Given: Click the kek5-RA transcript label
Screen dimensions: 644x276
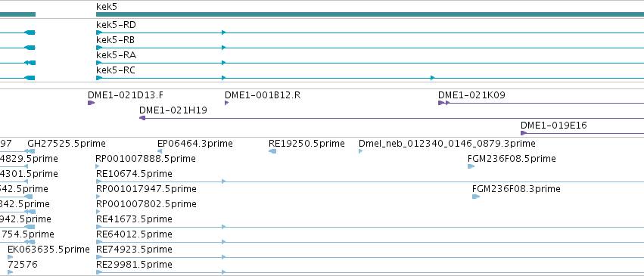Looking at the screenshot, I should (x=116, y=55).
